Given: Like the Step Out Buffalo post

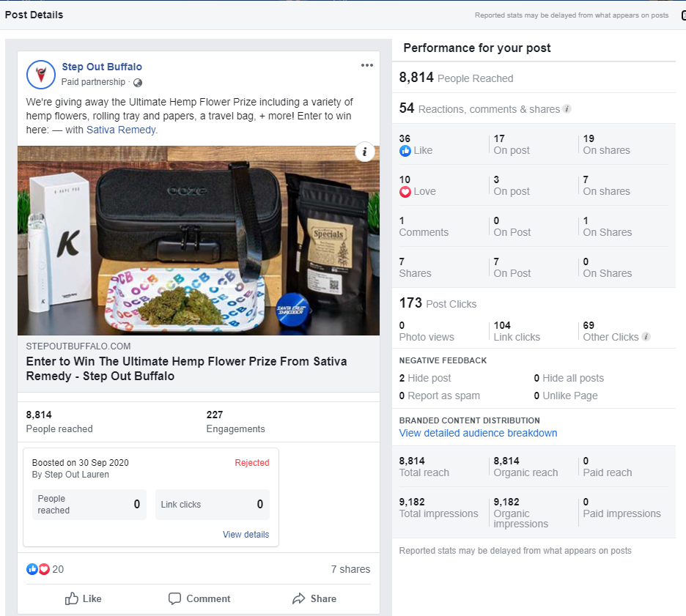Looking at the screenshot, I should [83, 598].
